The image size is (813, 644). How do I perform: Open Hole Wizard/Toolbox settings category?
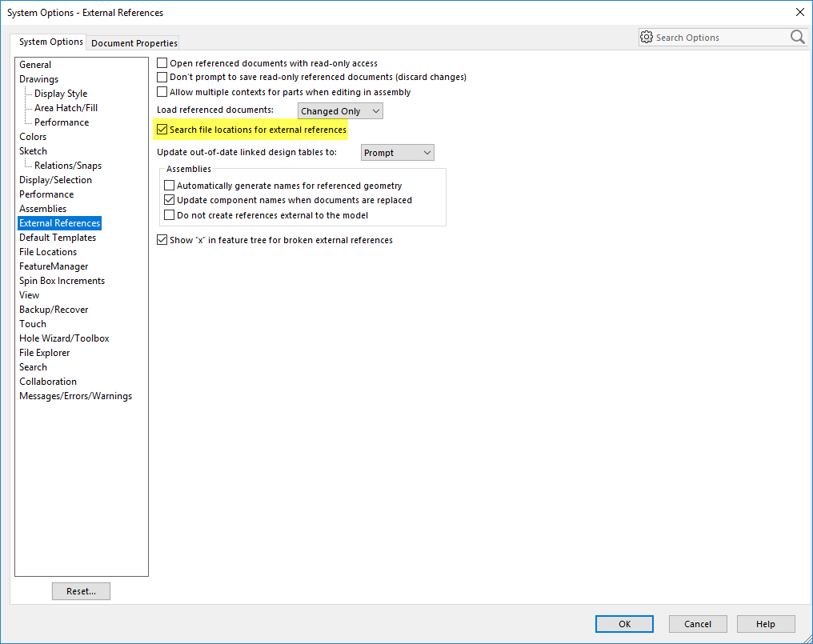[64, 338]
